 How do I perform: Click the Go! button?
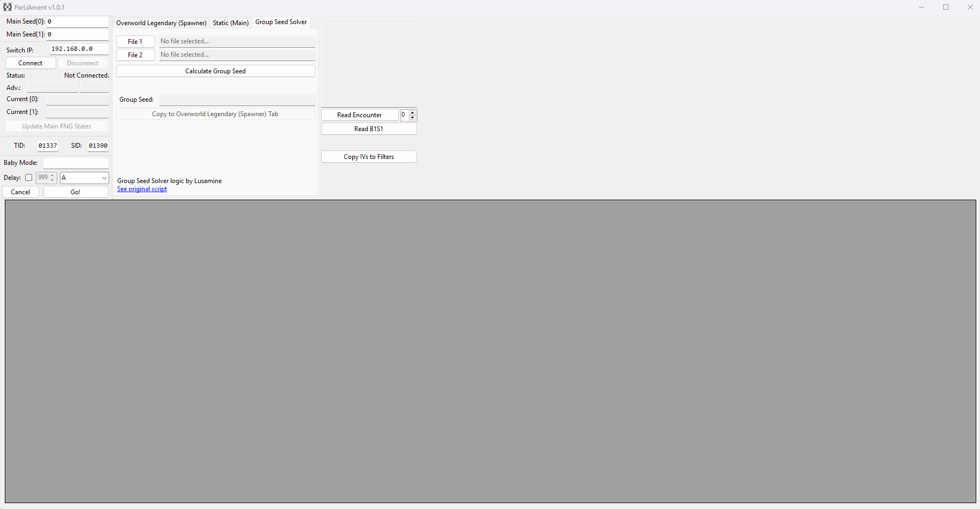click(x=75, y=192)
